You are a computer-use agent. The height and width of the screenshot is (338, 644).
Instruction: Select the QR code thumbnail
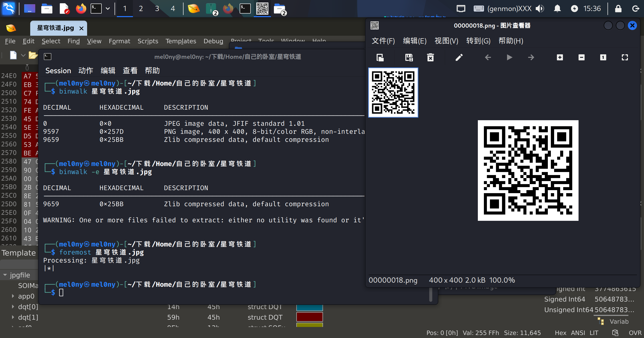[x=393, y=93]
